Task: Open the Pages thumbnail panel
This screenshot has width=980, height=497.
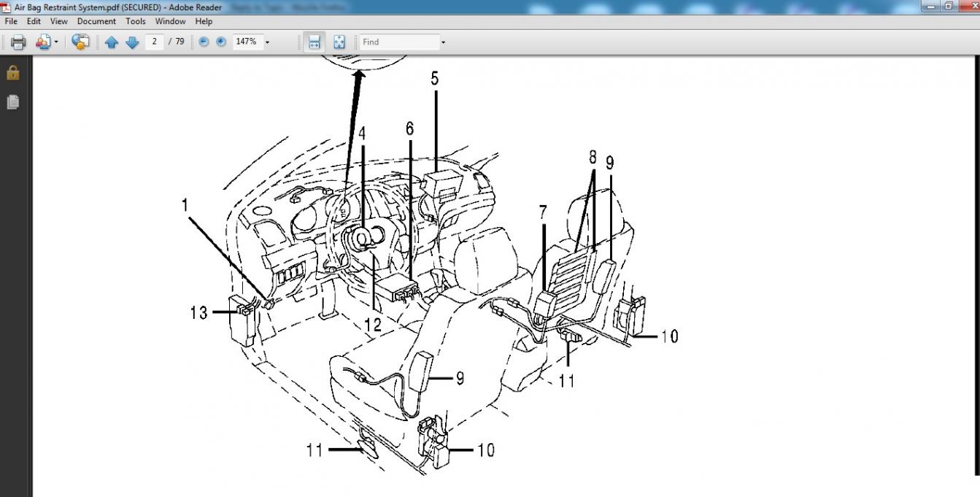Action: (12, 102)
